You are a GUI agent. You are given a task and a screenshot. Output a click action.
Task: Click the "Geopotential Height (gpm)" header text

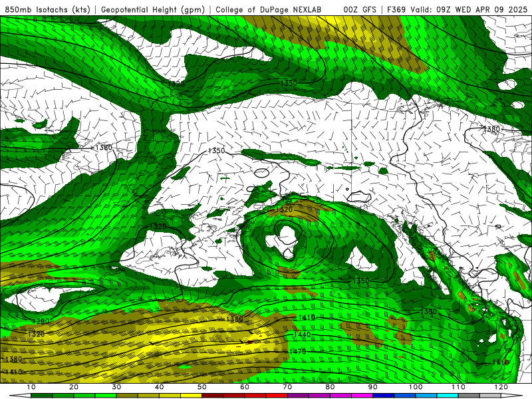[x=153, y=10]
